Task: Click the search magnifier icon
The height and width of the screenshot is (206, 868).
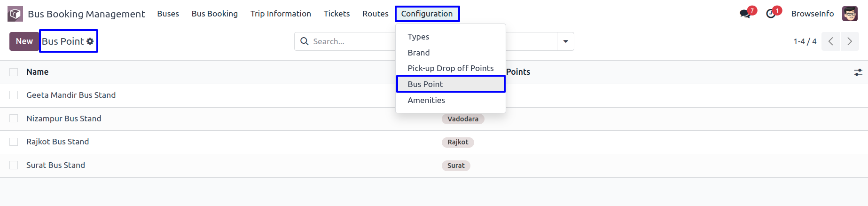Action: pyautogui.click(x=305, y=41)
